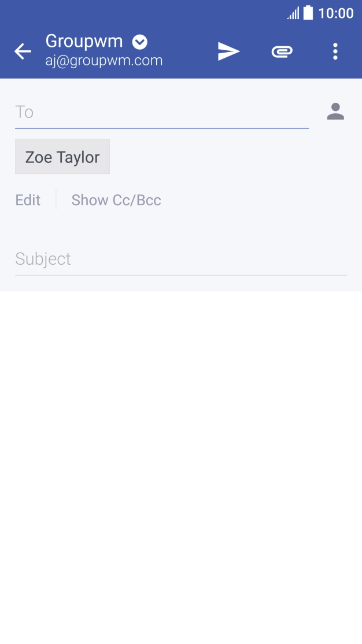Click the aj@groupwm.com sender address
Image resolution: width=362 pixels, height=644 pixels.
(x=104, y=60)
